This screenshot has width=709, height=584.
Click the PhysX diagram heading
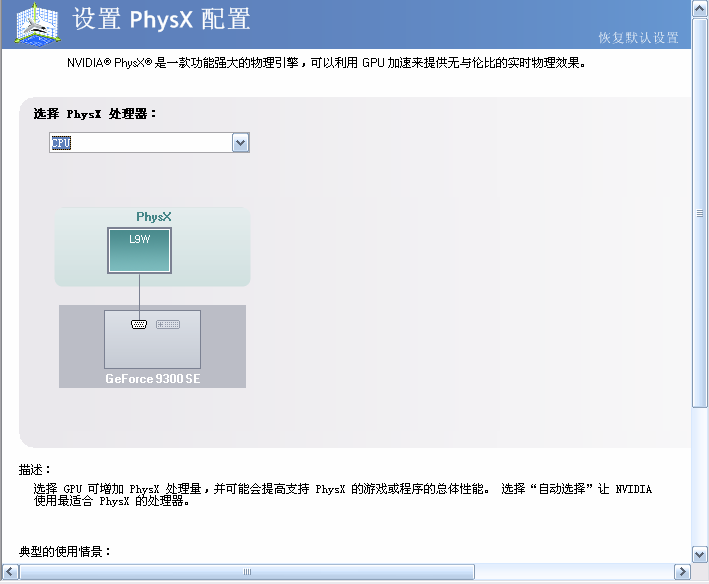click(x=154, y=217)
